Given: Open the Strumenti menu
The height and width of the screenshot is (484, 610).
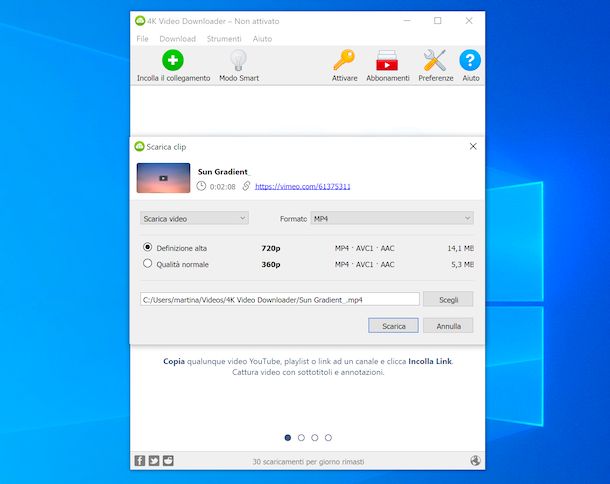Looking at the screenshot, I should coord(224,39).
